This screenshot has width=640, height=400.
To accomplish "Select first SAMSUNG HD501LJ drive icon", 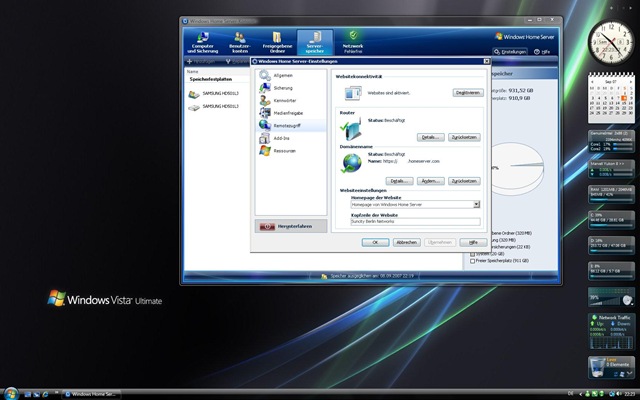I will (x=194, y=94).
